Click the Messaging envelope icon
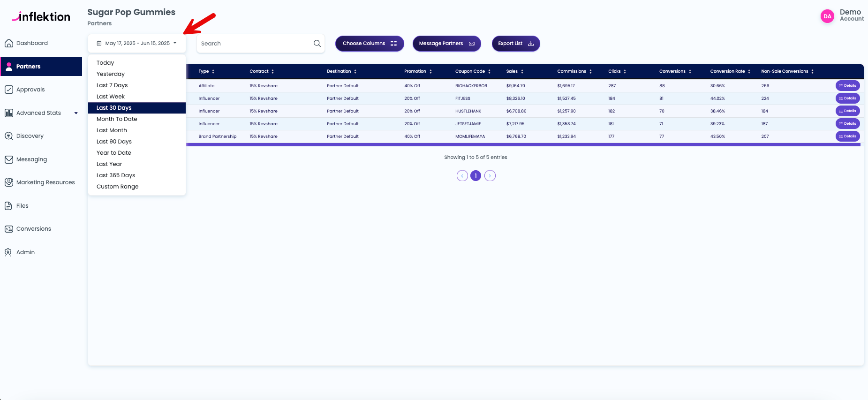The height and width of the screenshot is (400, 868). (8, 159)
